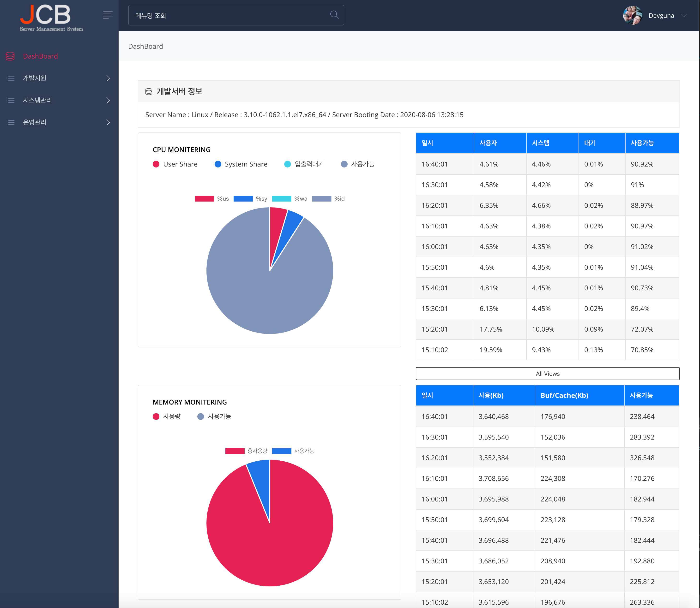Click the sidebar collapse hamburger icon
The height and width of the screenshot is (608, 700).
(108, 15)
